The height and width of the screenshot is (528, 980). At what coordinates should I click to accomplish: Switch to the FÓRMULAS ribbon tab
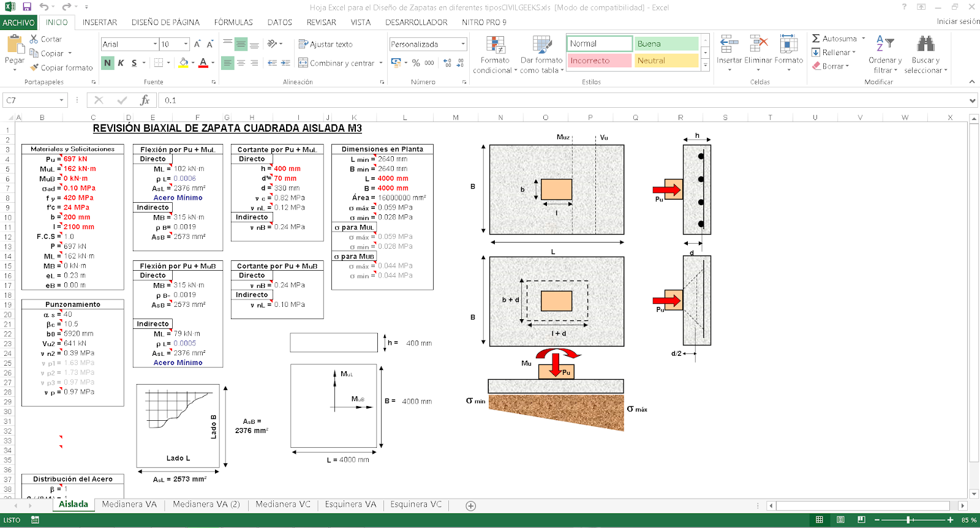pos(233,23)
